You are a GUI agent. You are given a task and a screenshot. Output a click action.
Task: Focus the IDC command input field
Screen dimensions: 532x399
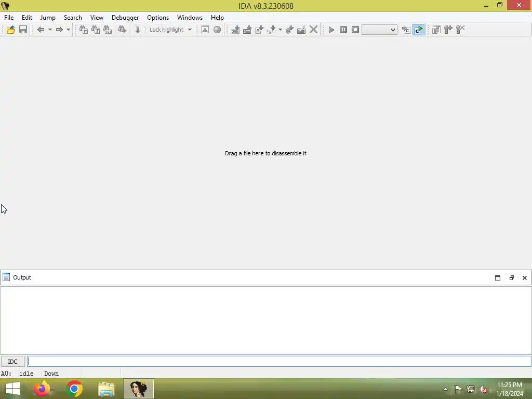click(x=279, y=362)
